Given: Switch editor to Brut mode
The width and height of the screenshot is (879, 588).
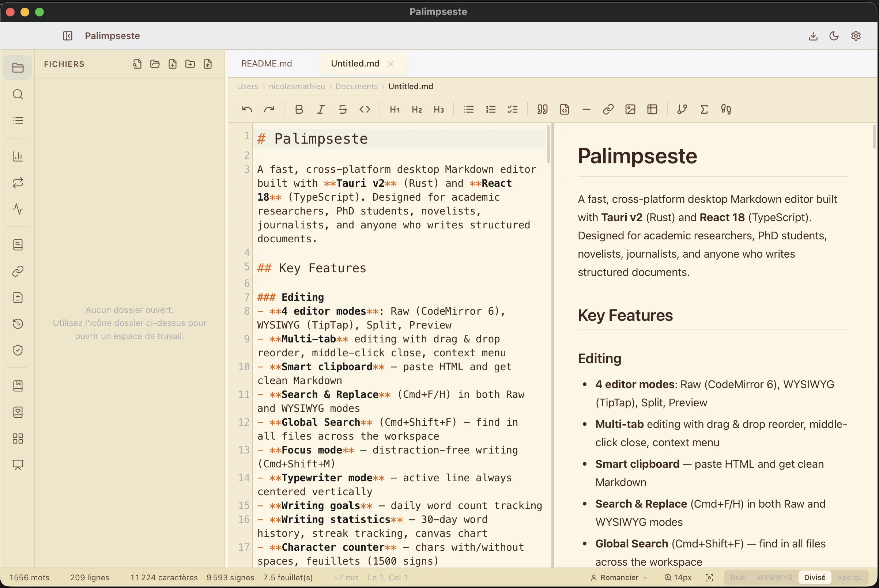Looking at the screenshot, I should [x=738, y=577].
